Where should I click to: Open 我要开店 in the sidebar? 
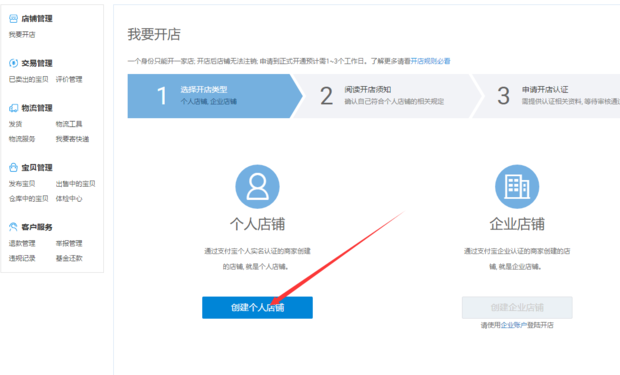[x=22, y=35]
